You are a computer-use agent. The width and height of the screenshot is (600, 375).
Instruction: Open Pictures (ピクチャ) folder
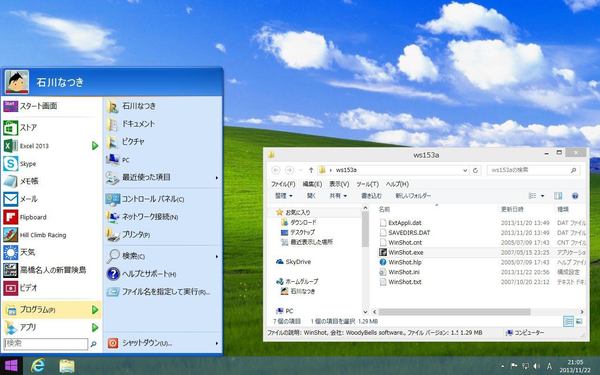coord(163,142)
